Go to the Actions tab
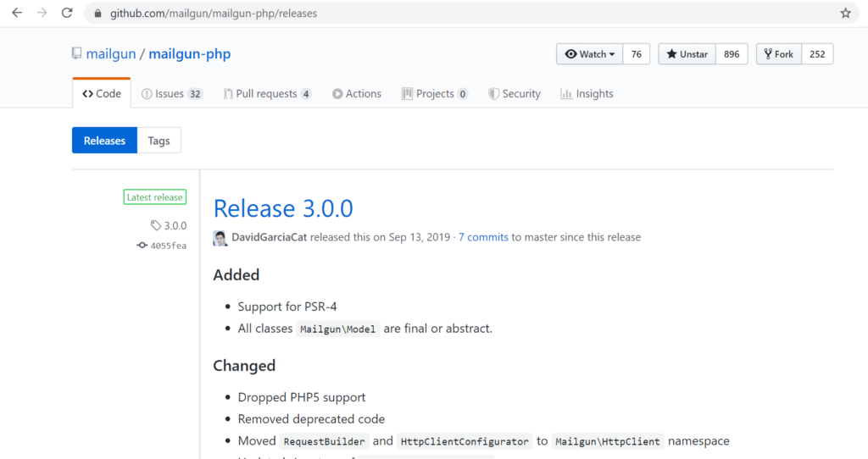 (x=356, y=94)
